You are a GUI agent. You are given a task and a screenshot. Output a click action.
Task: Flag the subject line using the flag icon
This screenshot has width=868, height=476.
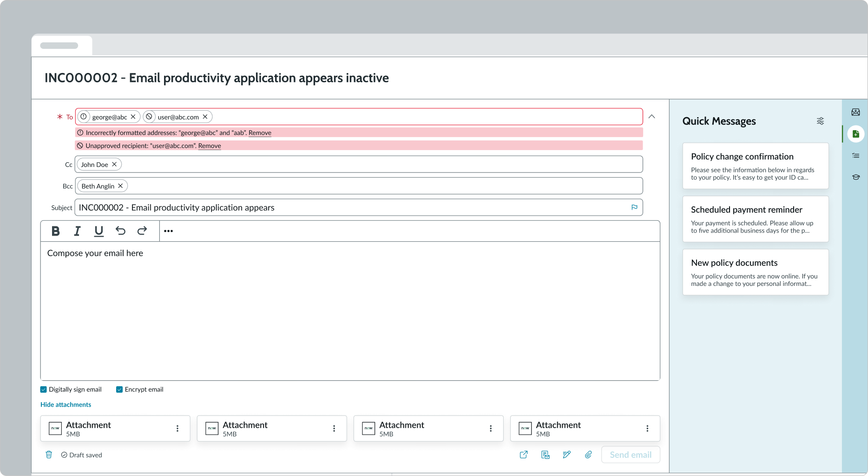pyautogui.click(x=634, y=207)
